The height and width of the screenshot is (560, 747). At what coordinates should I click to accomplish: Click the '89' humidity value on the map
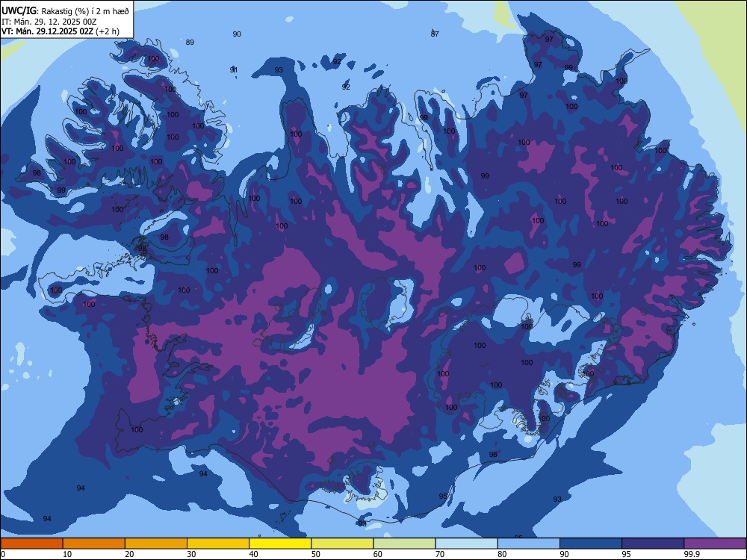point(190,43)
